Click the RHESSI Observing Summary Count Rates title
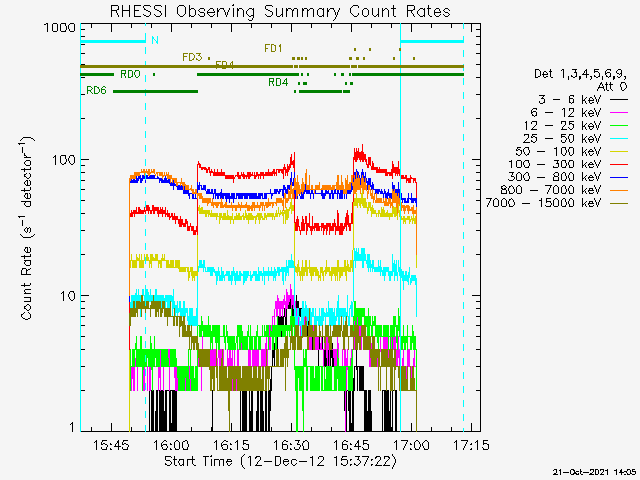Viewport: 640px width, 480px height. [x=280, y=11]
